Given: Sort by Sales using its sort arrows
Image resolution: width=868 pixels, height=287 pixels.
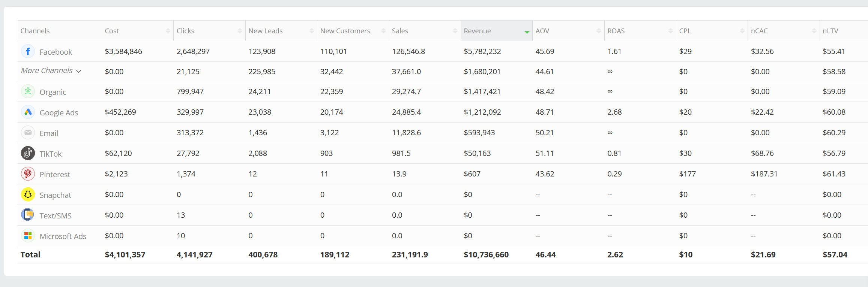Looking at the screenshot, I should (x=455, y=31).
